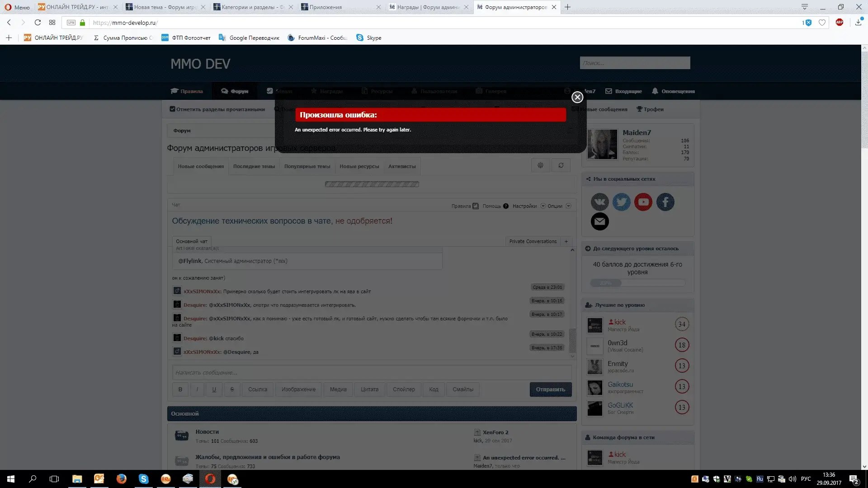The width and height of the screenshot is (868, 488).
Task: Open the Twitter social icon
Action: pyautogui.click(x=622, y=202)
